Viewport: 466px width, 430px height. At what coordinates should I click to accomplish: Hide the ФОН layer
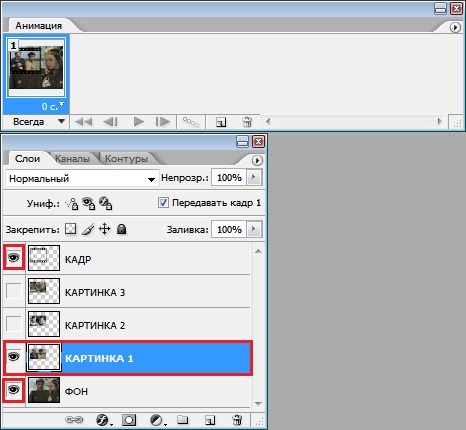[x=14, y=389]
